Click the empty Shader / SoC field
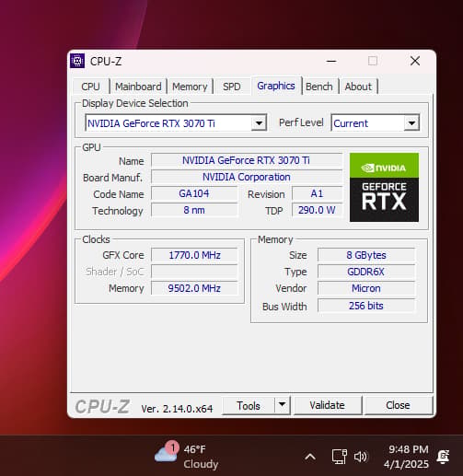This screenshot has height=476, width=463. 194,272
